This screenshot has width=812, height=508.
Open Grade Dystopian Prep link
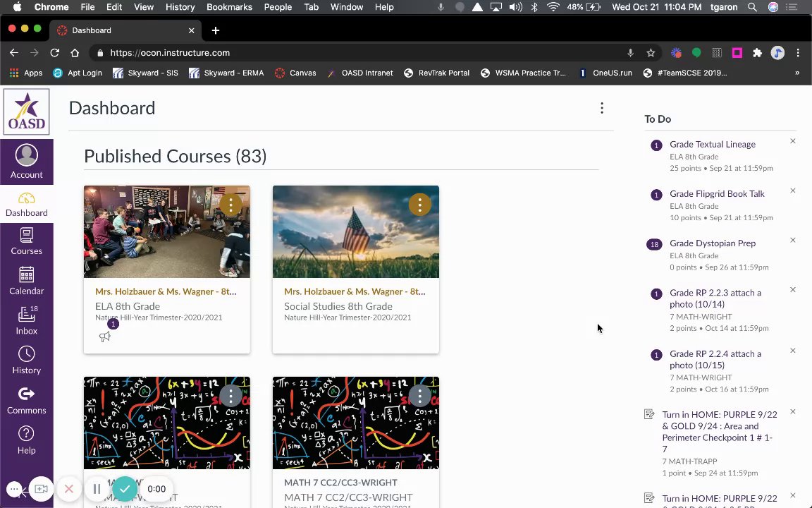pyautogui.click(x=713, y=243)
